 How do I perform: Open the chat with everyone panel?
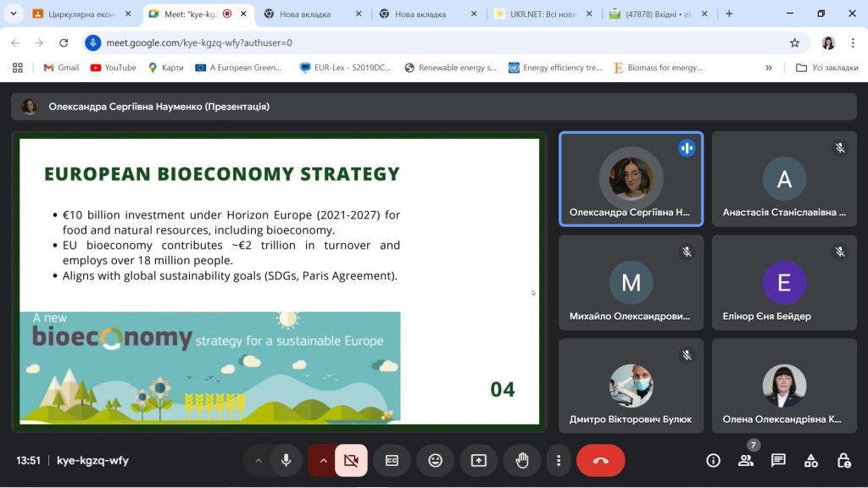pyautogui.click(x=778, y=460)
